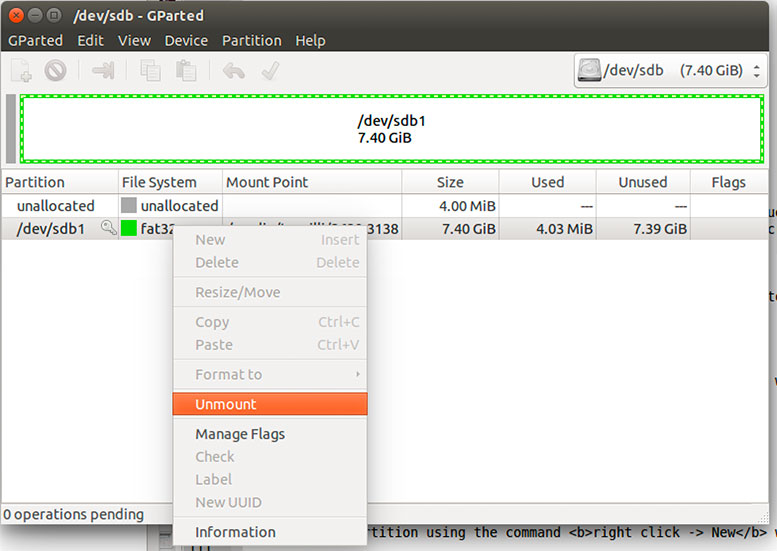The width and height of the screenshot is (777, 551).
Task: Open the GParted menu
Action: click(x=35, y=40)
